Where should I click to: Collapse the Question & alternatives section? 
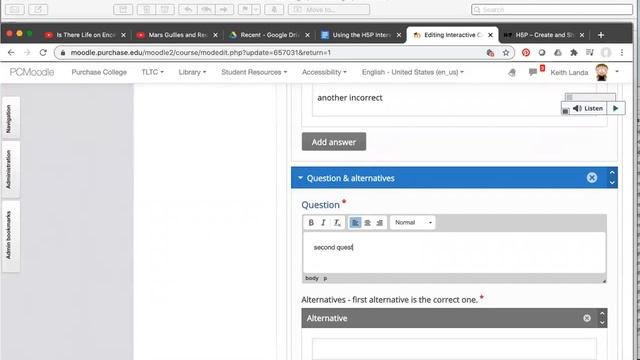click(x=300, y=178)
